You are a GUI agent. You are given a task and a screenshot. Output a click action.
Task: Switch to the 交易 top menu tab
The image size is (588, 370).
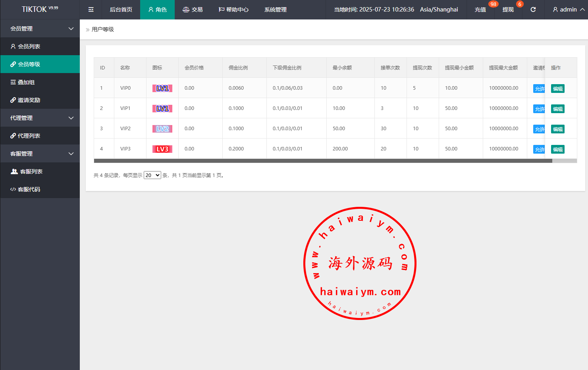(x=193, y=10)
